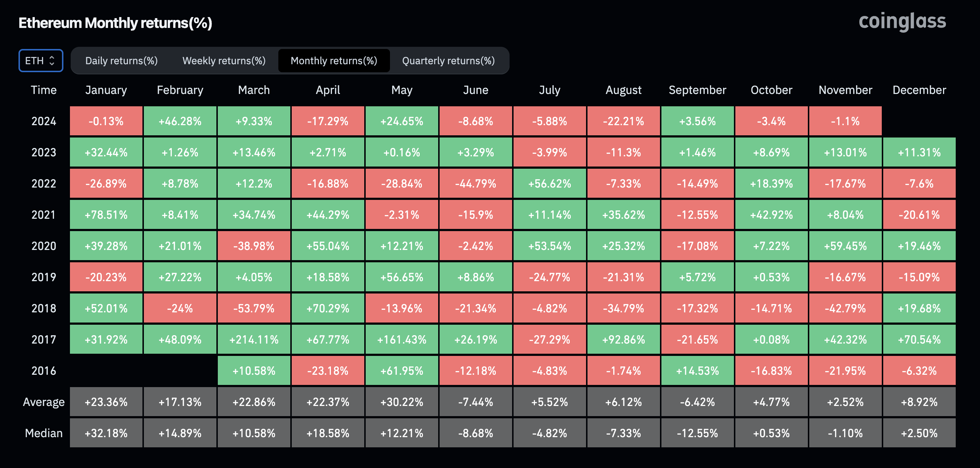980x468 pixels.
Task: Switch to Daily returns(%) tab
Action: coord(121,61)
